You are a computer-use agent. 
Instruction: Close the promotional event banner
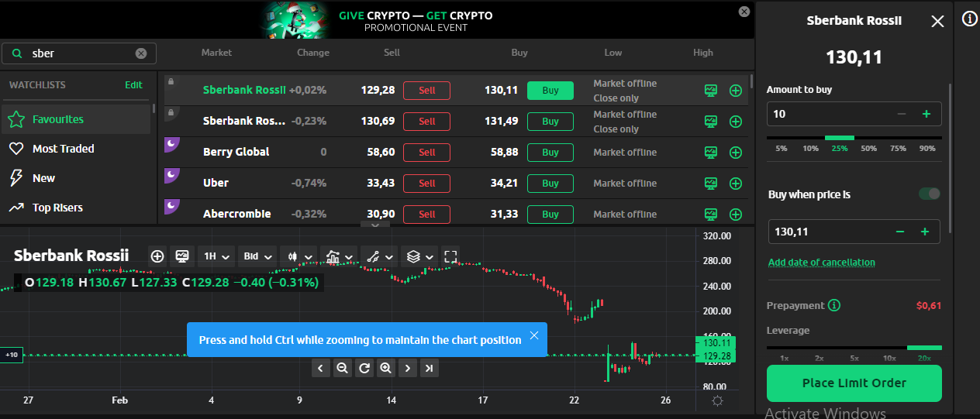[x=744, y=12]
